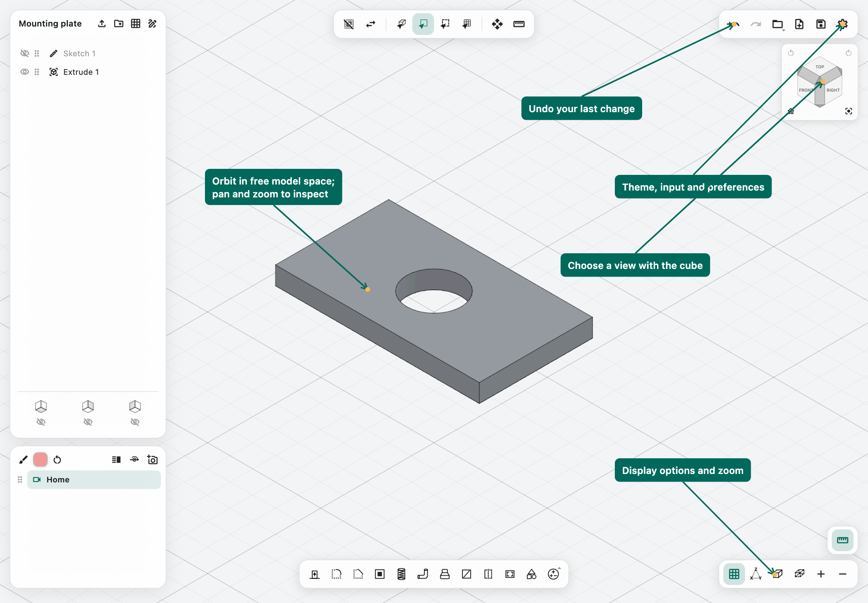Activate the Measure ruler in top toolbar
Image resolution: width=868 pixels, height=603 pixels.
click(519, 24)
